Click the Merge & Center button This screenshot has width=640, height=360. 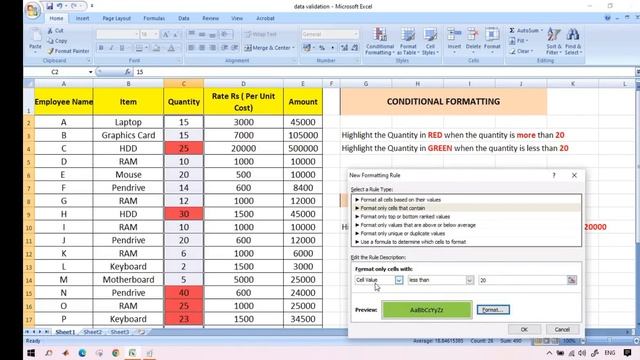pos(269,48)
